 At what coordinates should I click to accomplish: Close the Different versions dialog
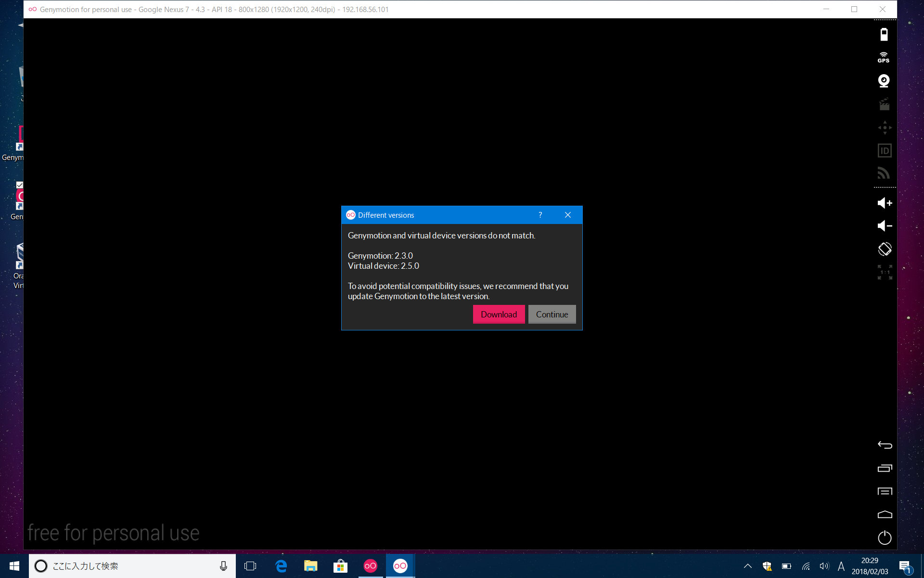tap(568, 215)
